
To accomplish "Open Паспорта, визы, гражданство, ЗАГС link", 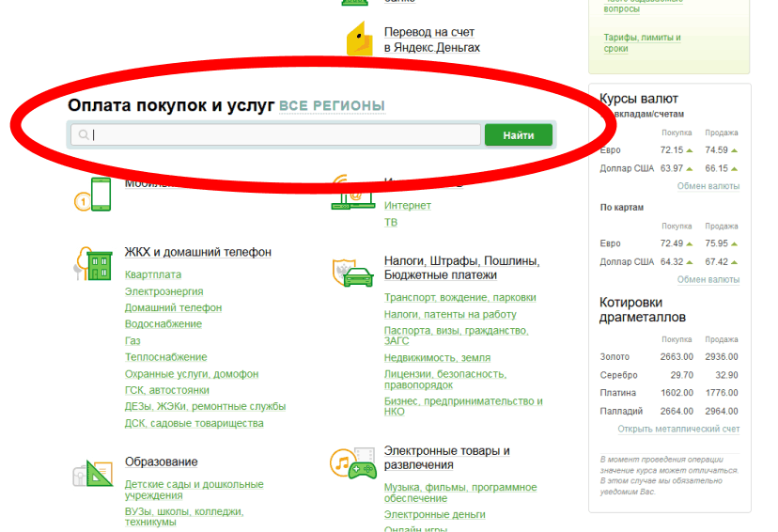I will tap(456, 336).
